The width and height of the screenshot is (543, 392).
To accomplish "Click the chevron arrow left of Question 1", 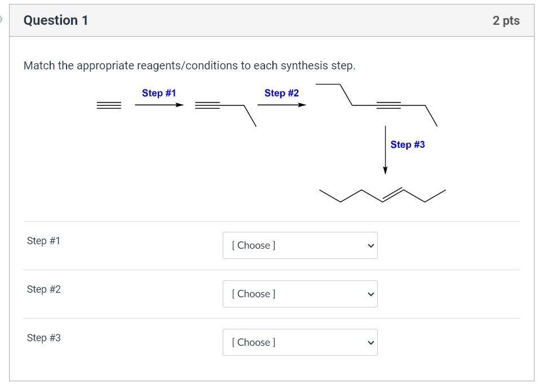I will (x=3, y=20).
